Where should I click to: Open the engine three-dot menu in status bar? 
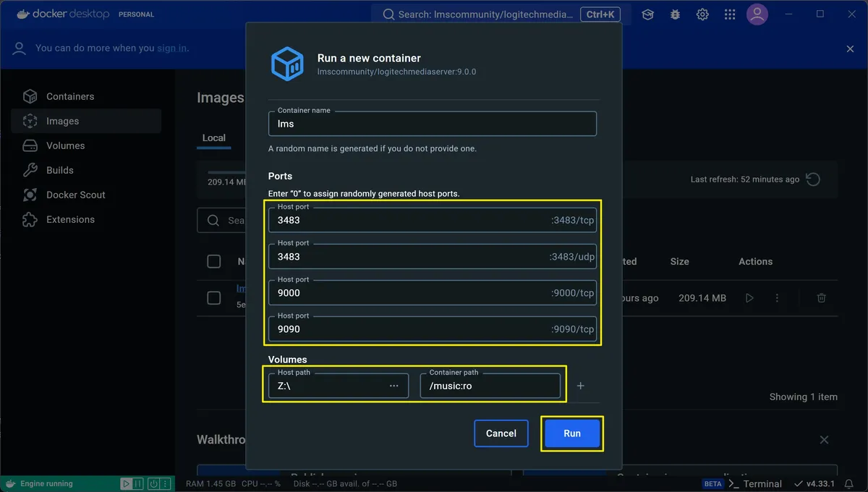(167, 483)
